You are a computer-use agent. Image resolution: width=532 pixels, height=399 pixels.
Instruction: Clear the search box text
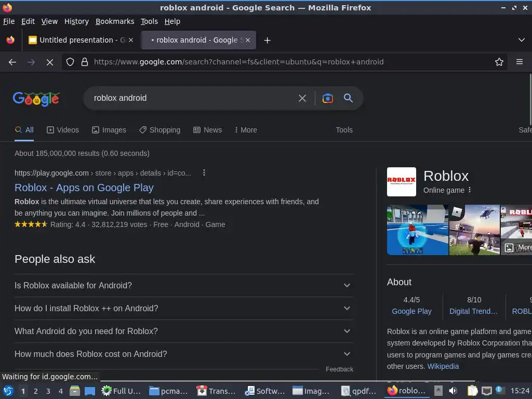click(302, 98)
